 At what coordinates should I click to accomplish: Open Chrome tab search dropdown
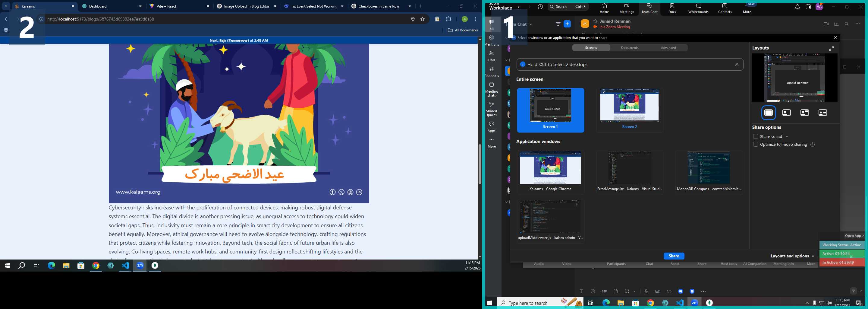6,6
